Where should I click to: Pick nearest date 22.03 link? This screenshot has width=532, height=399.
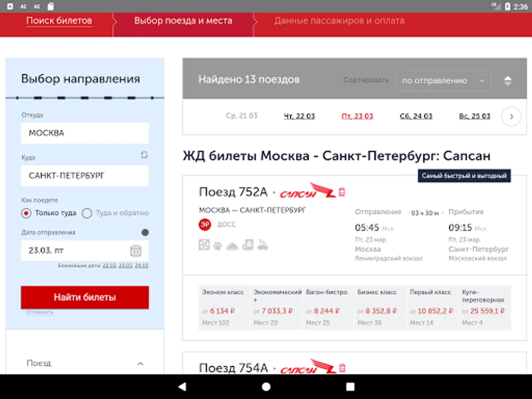(x=110, y=266)
